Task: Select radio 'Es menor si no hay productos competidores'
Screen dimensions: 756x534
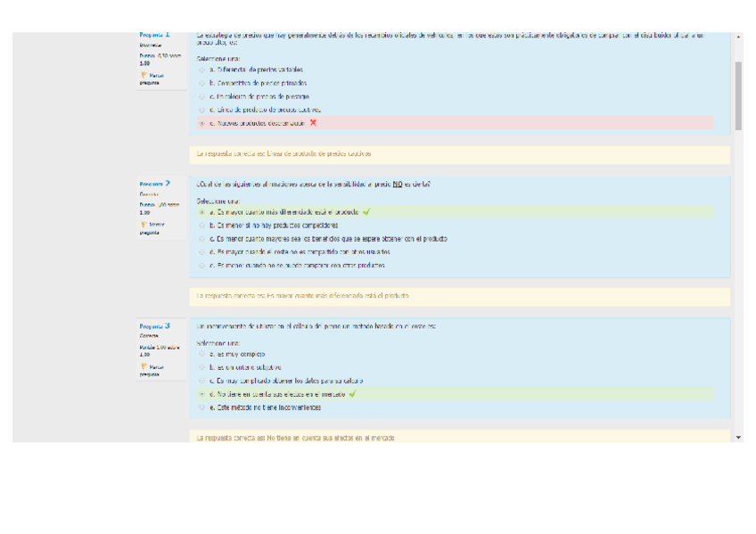Action: [x=202, y=225]
